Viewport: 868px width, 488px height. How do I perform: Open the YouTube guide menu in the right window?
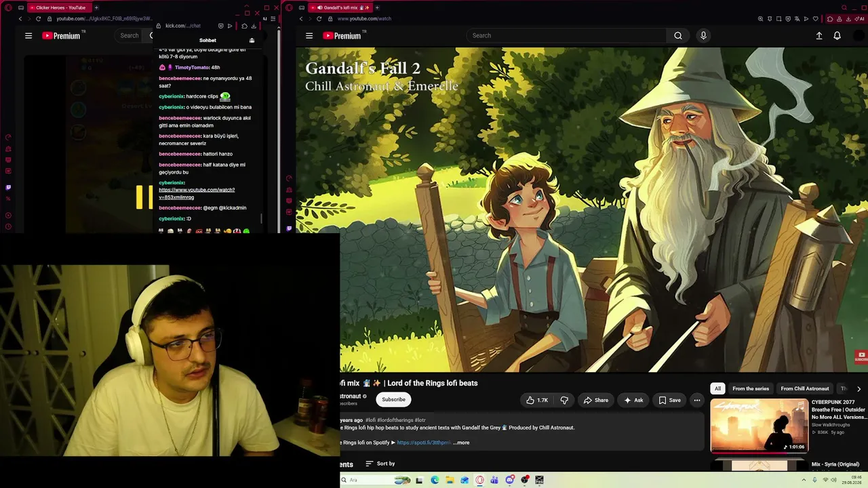pos(309,36)
